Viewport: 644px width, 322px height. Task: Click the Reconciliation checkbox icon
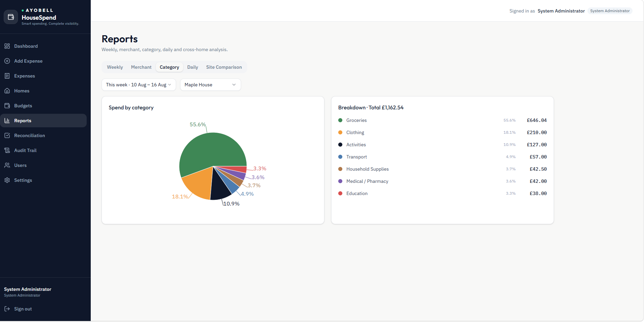point(7,135)
